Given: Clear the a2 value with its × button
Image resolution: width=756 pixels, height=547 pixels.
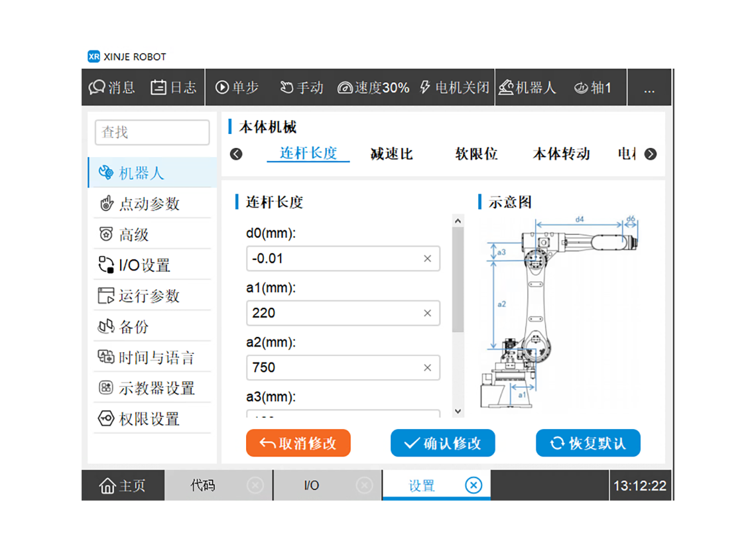Looking at the screenshot, I should 428,367.
